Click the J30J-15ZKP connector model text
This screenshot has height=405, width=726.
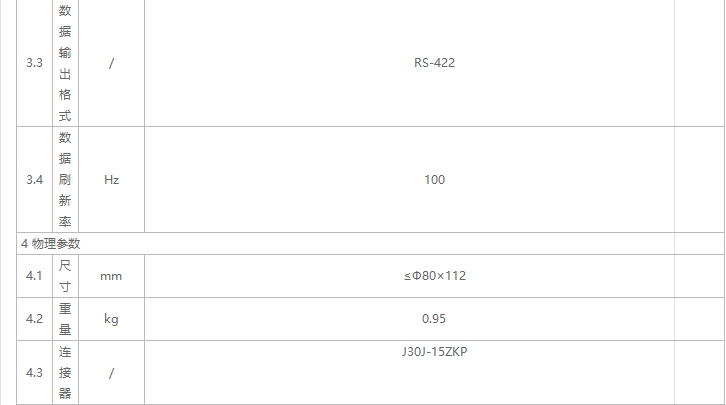pyautogui.click(x=434, y=352)
